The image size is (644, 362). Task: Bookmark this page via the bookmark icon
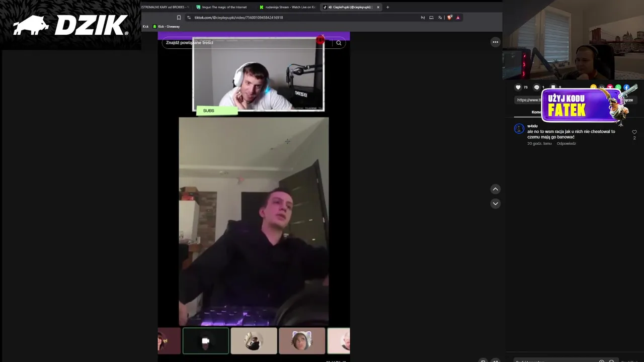coord(179,18)
